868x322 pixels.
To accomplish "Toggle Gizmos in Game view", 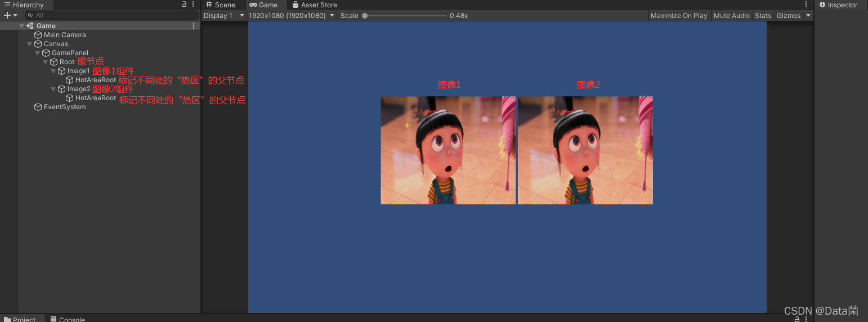I will 789,16.
